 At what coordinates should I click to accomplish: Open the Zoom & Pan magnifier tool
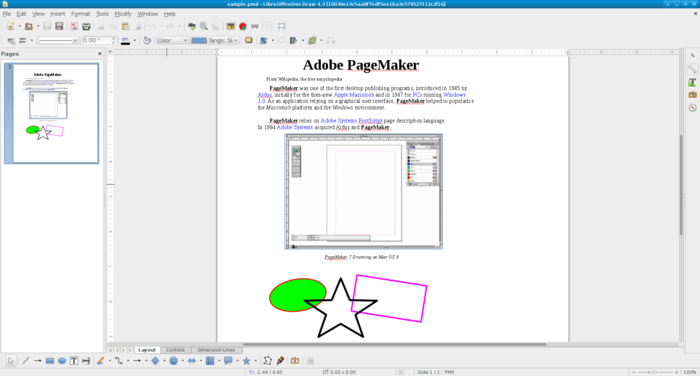tap(204, 26)
